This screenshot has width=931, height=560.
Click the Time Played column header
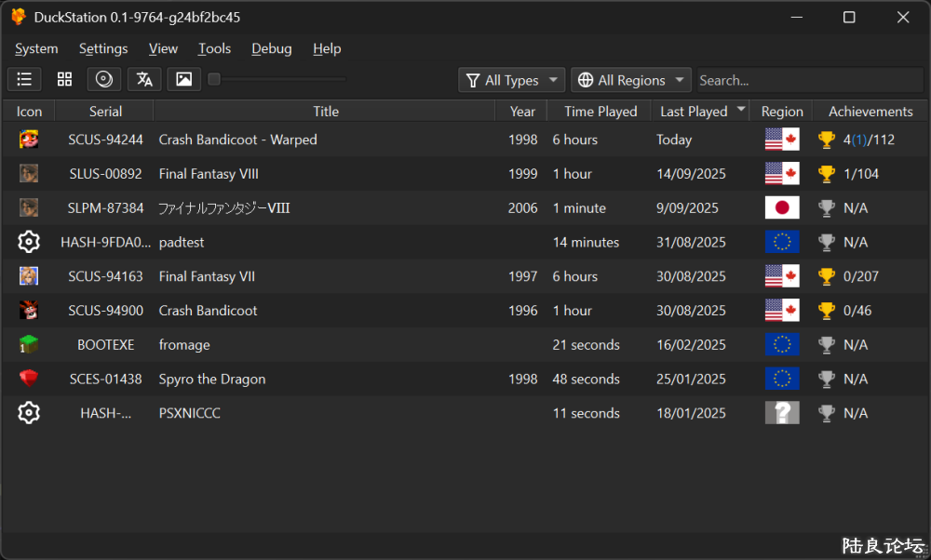(x=600, y=112)
